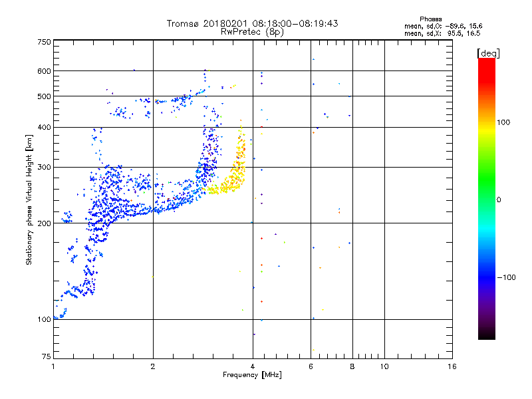Click the x-axis tick label '8'
Image resolution: width=532 pixels, height=399 pixels.
[x=352, y=366]
